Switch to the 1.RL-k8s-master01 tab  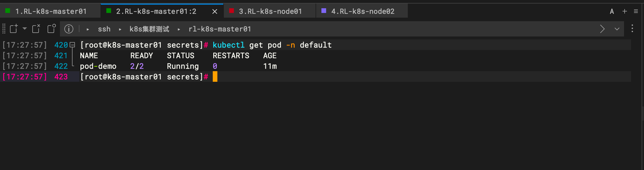pyautogui.click(x=51, y=11)
